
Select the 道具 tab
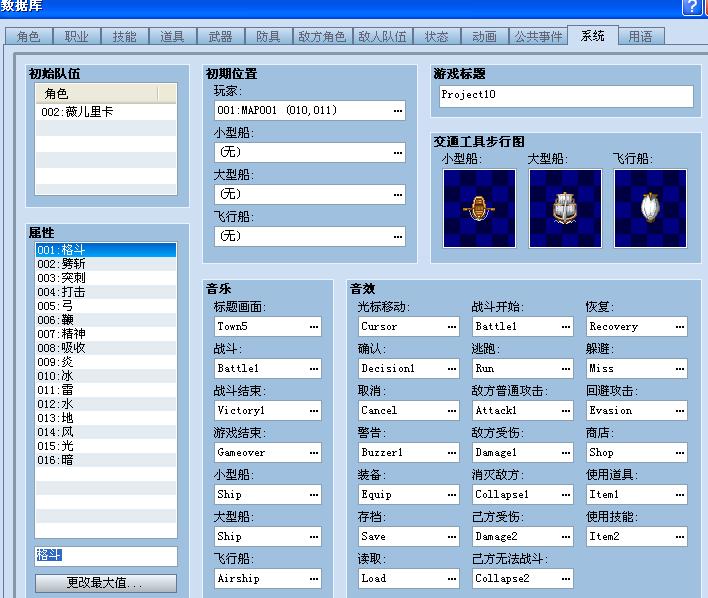172,37
